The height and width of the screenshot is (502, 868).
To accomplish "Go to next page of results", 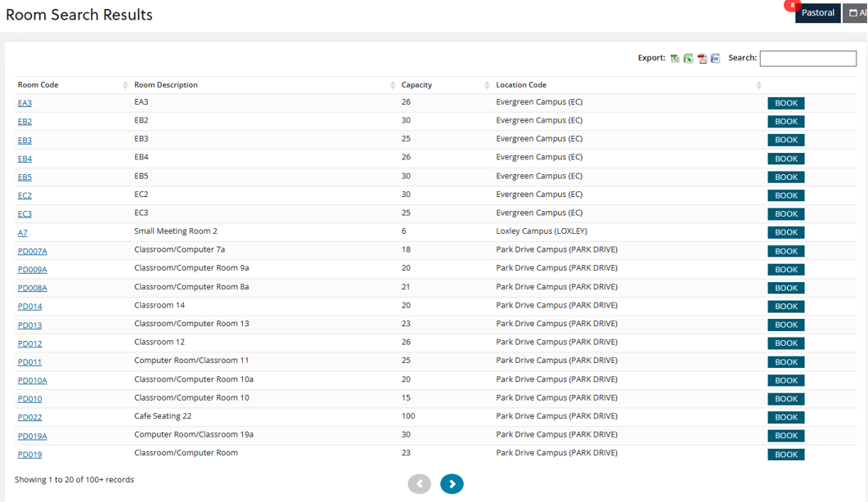I will [x=452, y=484].
